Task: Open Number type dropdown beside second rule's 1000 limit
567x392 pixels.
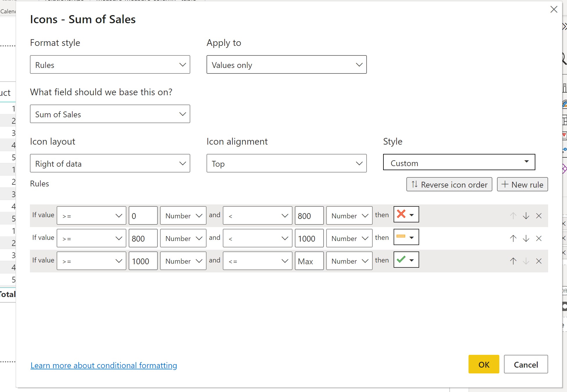Action: point(349,238)
